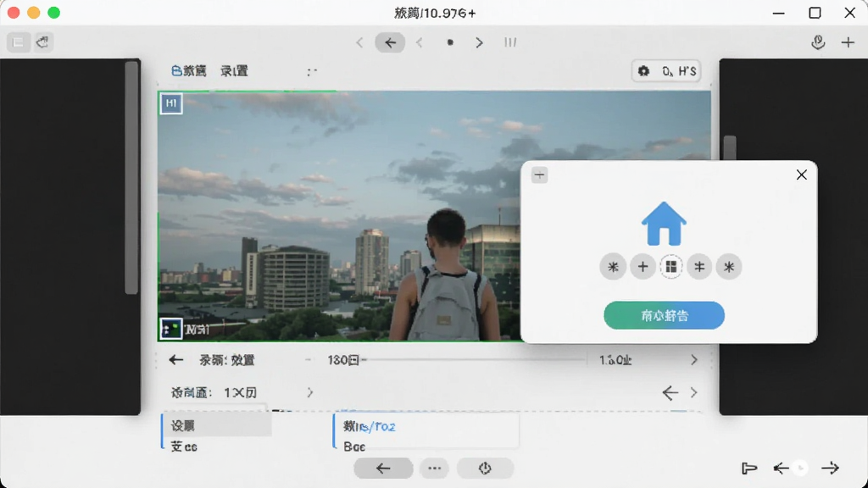Click the right arrow at bottom right

pyautogui.click(x=831, y=469)
